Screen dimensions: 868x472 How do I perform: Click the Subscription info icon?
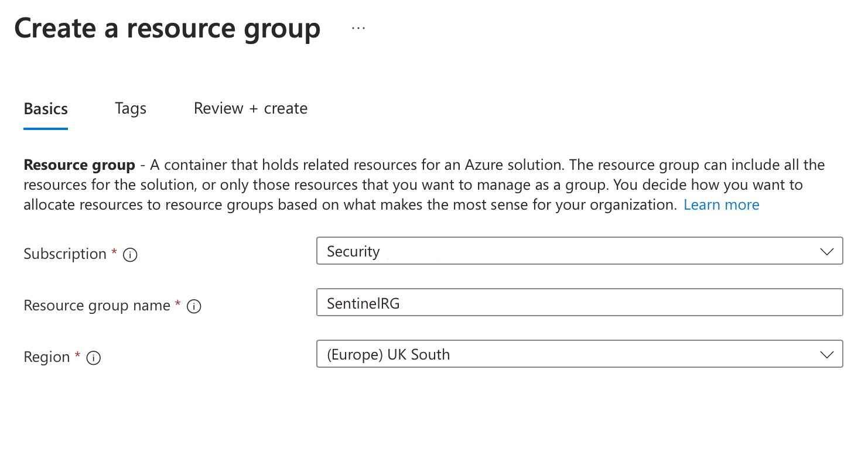(131, 255)
